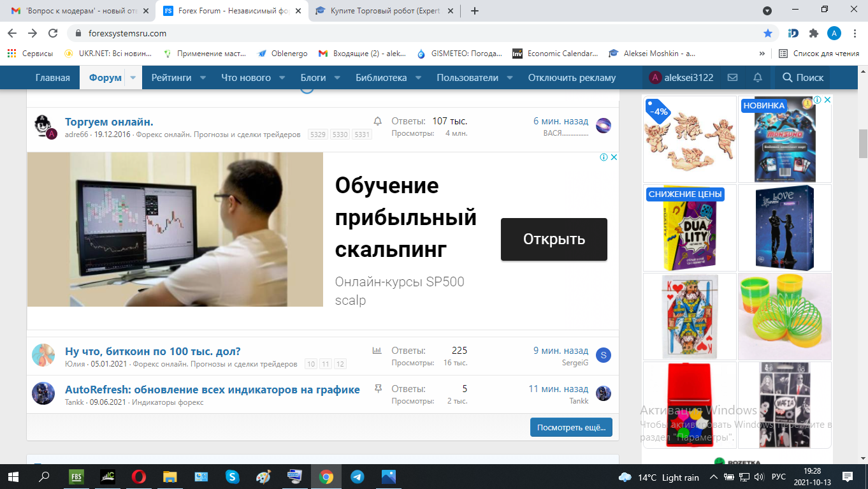The height and width of the screenshot is (489, 868).
Task: Click the Посмотреть ещё button
Action: (571, 427)
